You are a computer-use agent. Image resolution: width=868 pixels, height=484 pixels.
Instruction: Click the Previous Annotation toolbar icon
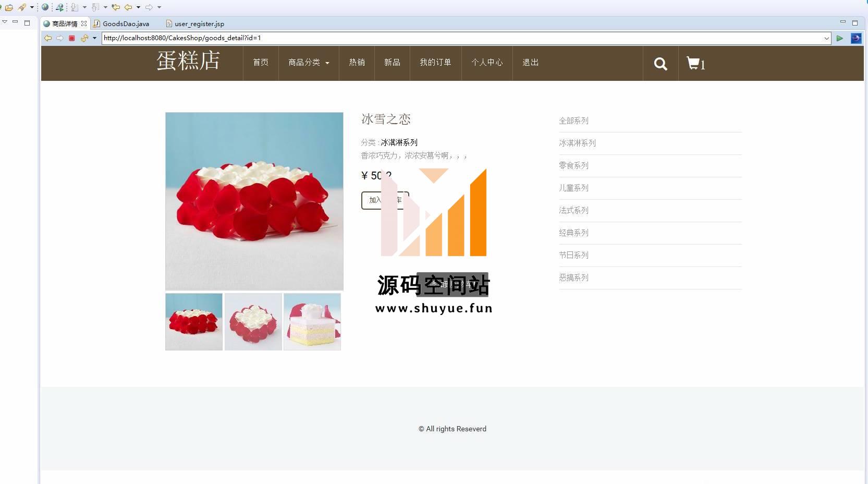(95, 7)
